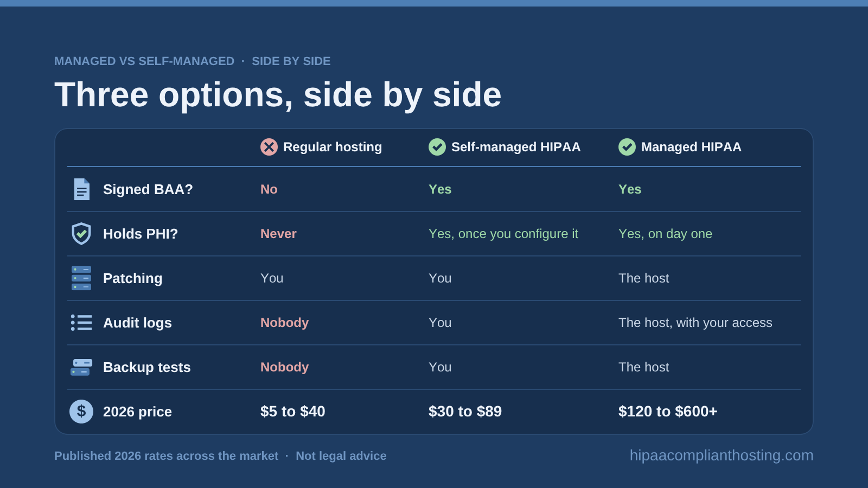Click 'The host' in the Backup tests row
Screen dimensions: 868x488
(644, 367)
